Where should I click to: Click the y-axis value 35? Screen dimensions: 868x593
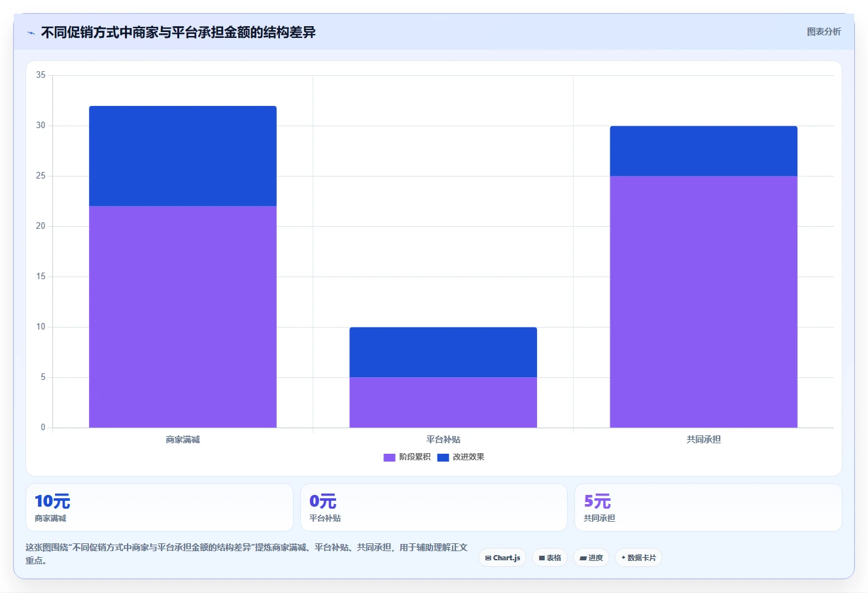click(x=41, y=75)
